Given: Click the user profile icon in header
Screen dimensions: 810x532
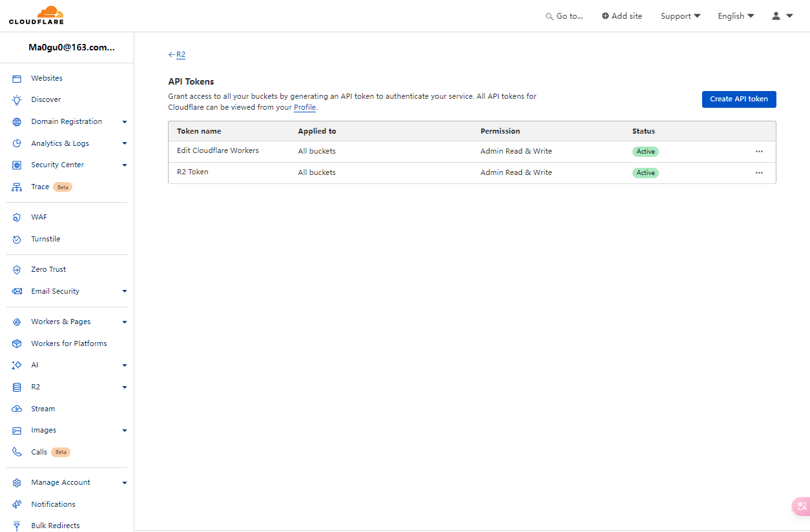Looking at the screenshot, I should pos(776,16).
